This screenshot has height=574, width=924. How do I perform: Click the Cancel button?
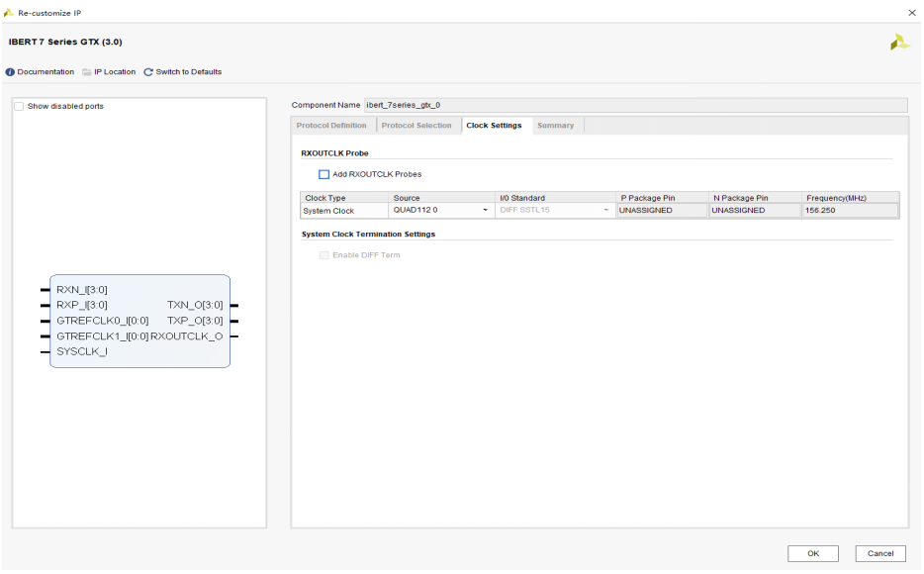879,553
